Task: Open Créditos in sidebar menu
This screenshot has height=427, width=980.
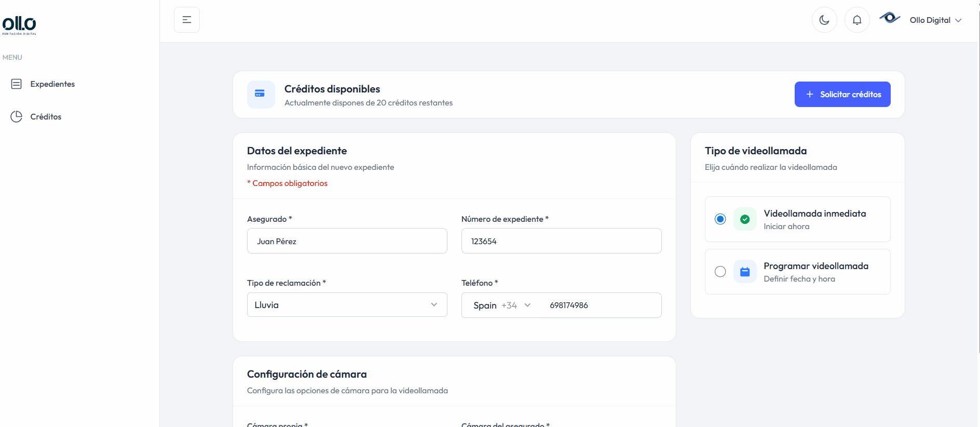Action: pos(46,117)
